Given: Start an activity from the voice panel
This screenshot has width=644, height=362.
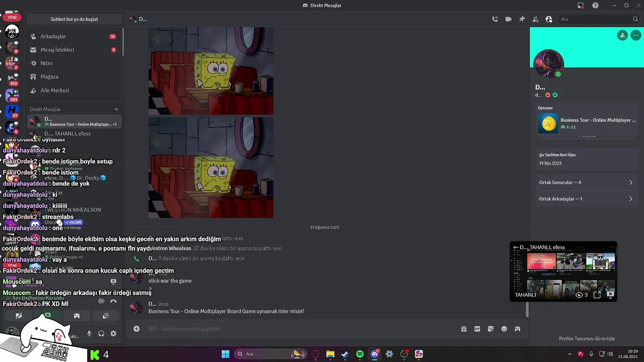Looking at the screenshot, I should (76, 316).
